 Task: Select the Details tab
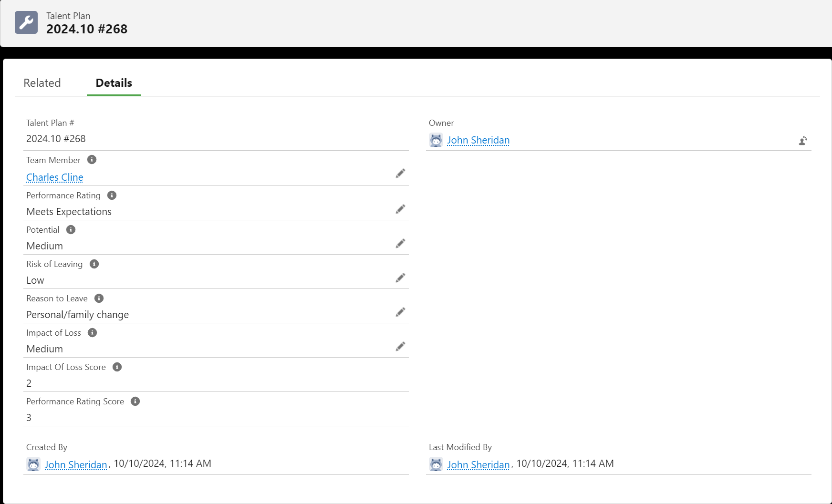[114, 83]
